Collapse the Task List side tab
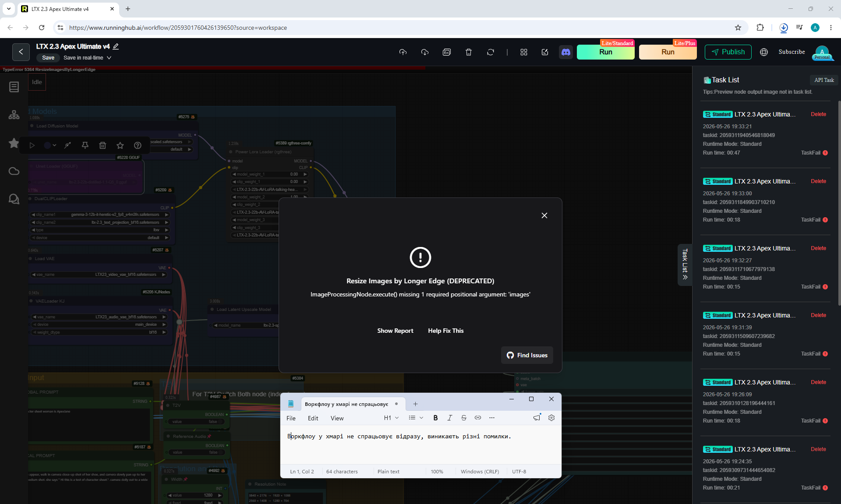Image resolution: width=841 pixels, height=504 pixels. (x=685, y=264)
